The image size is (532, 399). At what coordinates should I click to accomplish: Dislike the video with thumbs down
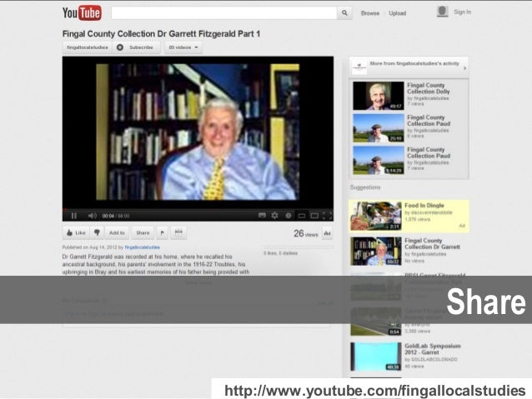97,233
